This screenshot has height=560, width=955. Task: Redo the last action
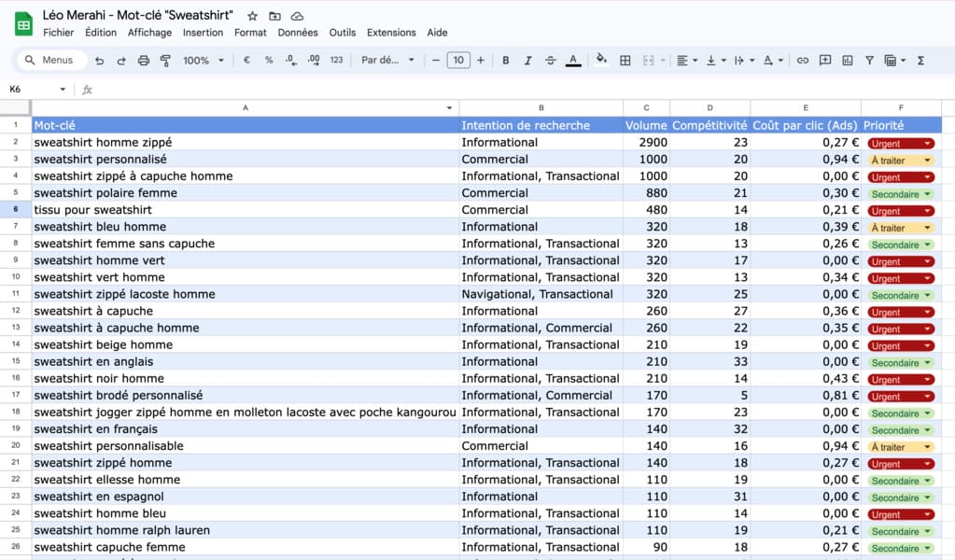click(x=121, y=61)
